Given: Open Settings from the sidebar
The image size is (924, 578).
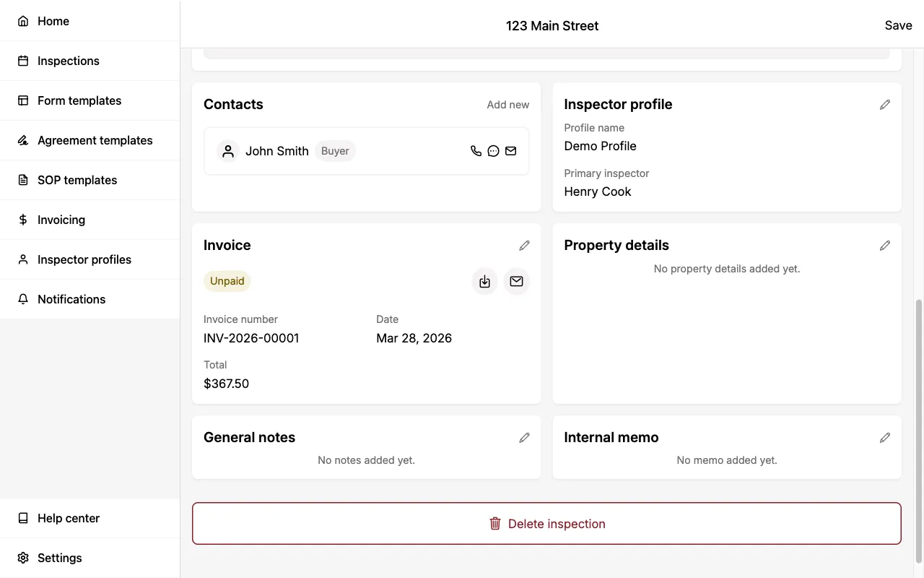Looking at the screenshot, I should coord(60,558).
